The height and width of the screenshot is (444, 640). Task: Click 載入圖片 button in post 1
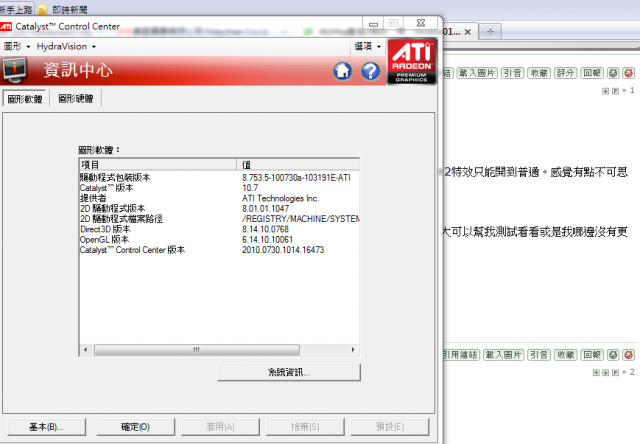pos(477,73)
